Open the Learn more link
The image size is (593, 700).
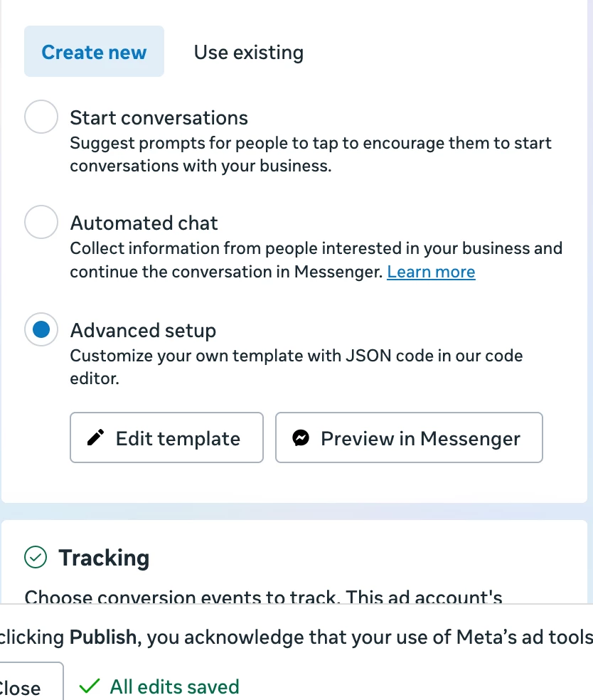tap(431, 272)
